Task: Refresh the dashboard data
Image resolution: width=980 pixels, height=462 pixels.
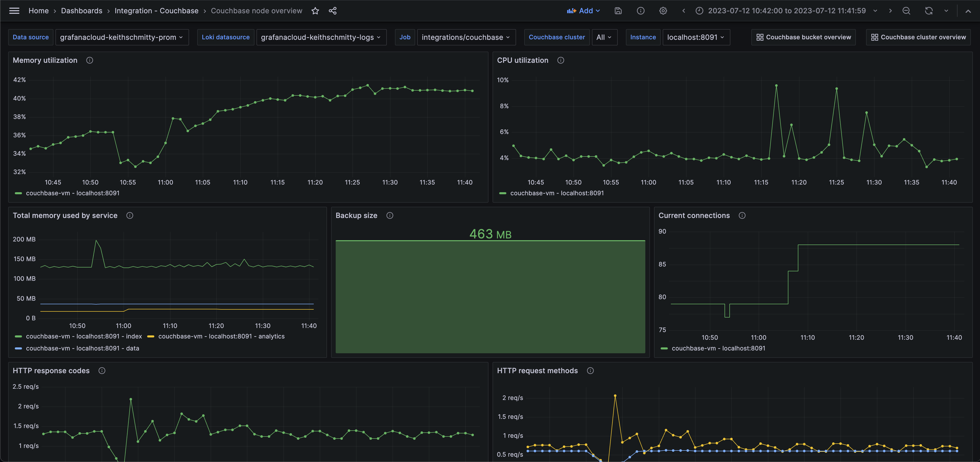Action: tap(928, 11)
